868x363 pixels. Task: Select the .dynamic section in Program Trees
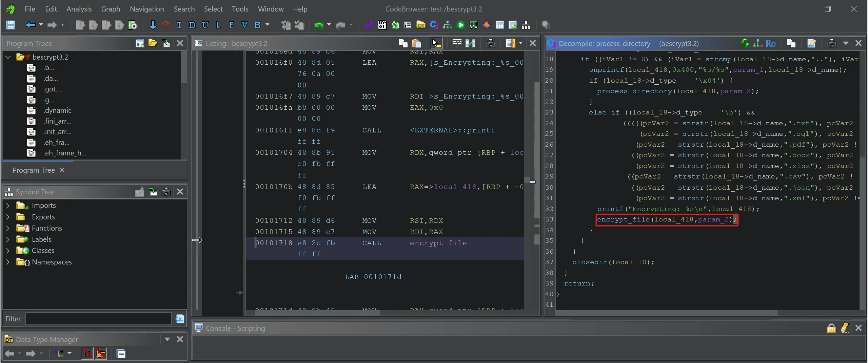[57, 110]
